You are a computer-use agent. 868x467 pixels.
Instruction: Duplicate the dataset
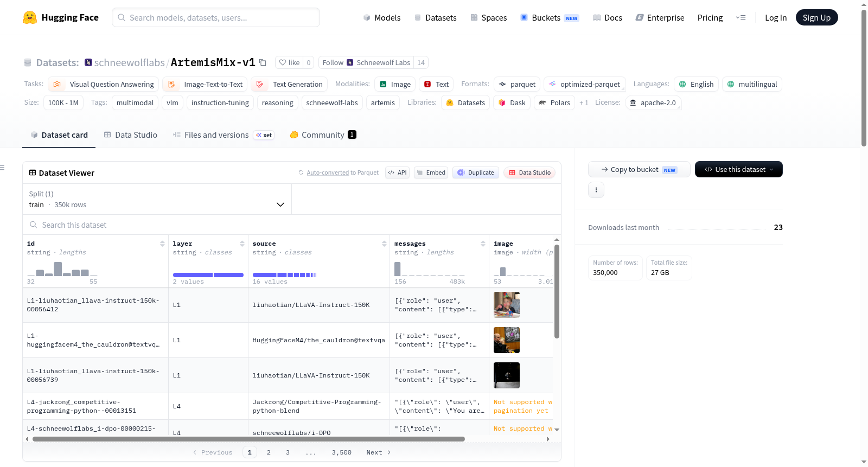click(476, 172)
